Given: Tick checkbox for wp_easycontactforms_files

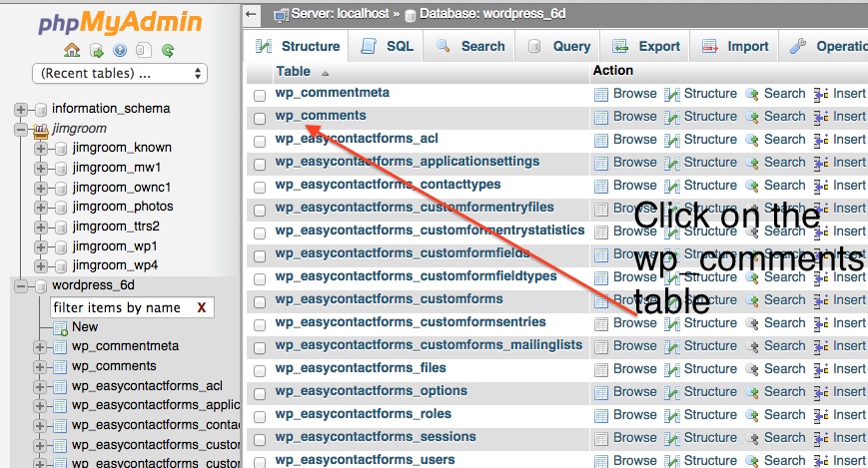Looking at the screenshot, I should tap(260, 370).
